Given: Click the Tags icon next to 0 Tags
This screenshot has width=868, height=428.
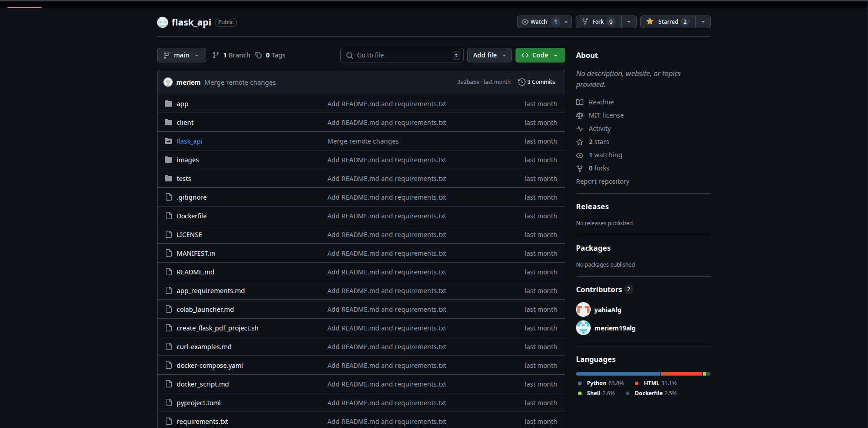Looking at the screenshot, I should point(259,55).
